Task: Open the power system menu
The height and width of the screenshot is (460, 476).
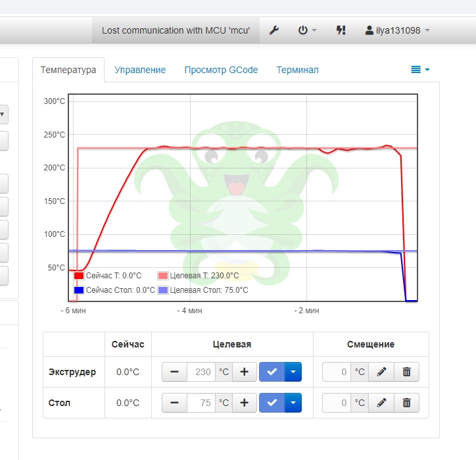Action: [x=307, y=30]
